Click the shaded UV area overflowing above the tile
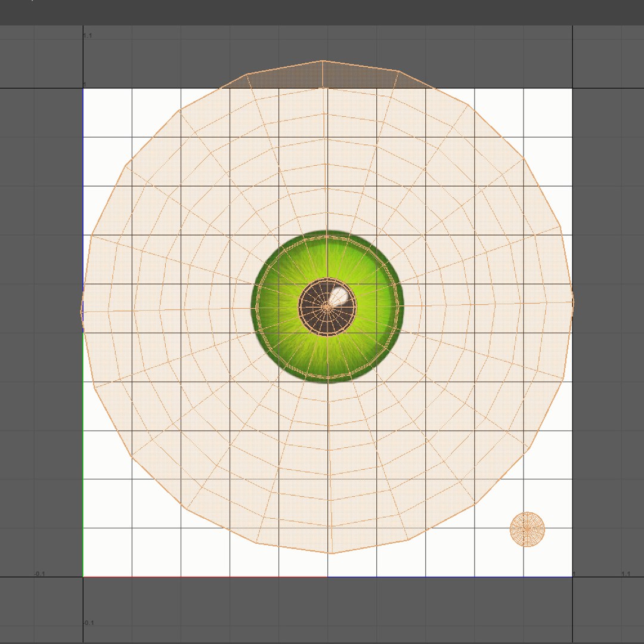Viewport: 644px width, 644px height. click(x=327, y=75)
